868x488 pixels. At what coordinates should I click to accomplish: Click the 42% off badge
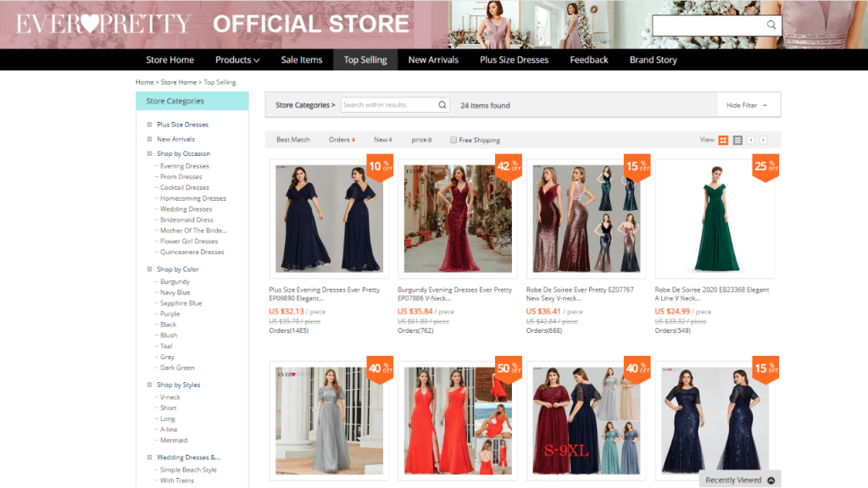point(509,167)
